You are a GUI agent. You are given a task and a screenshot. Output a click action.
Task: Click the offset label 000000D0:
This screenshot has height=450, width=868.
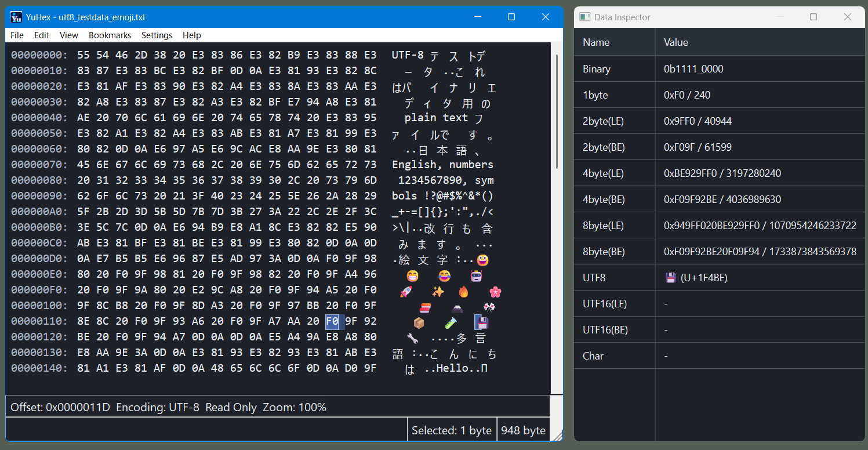pyautogui.click(x=39, y=259)
